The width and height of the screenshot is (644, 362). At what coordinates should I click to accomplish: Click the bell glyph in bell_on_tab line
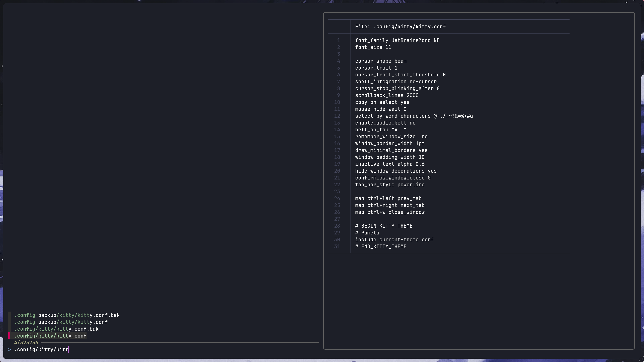(x=396, y=130)
